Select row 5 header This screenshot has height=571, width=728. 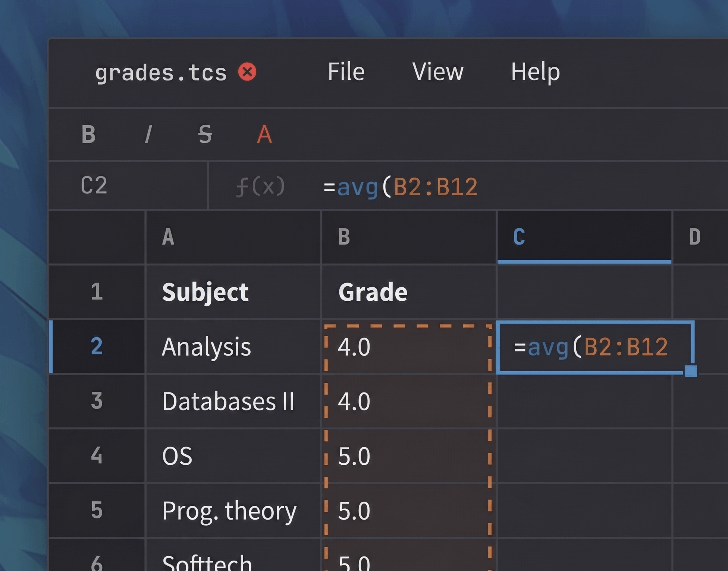click(x=97, y=510)
